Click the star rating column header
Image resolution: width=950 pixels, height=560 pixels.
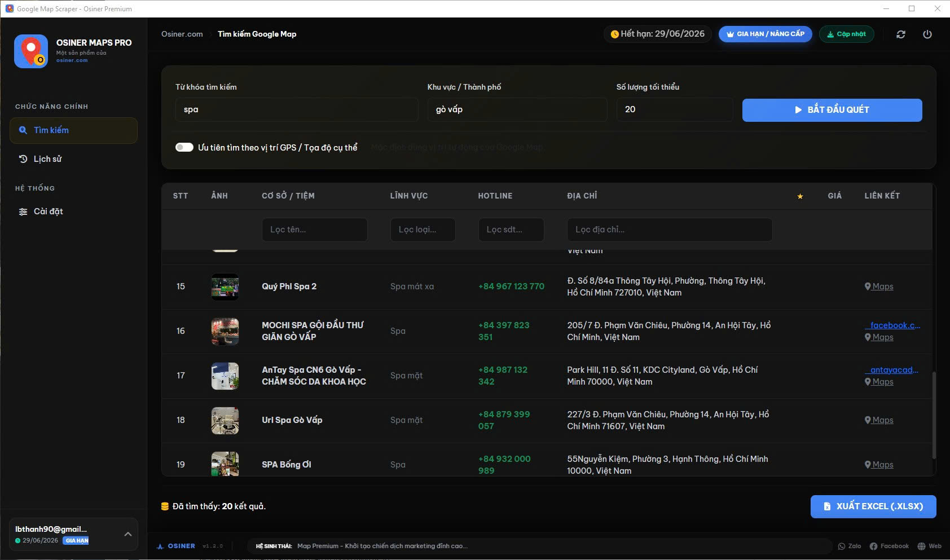[x=800, y=196]
